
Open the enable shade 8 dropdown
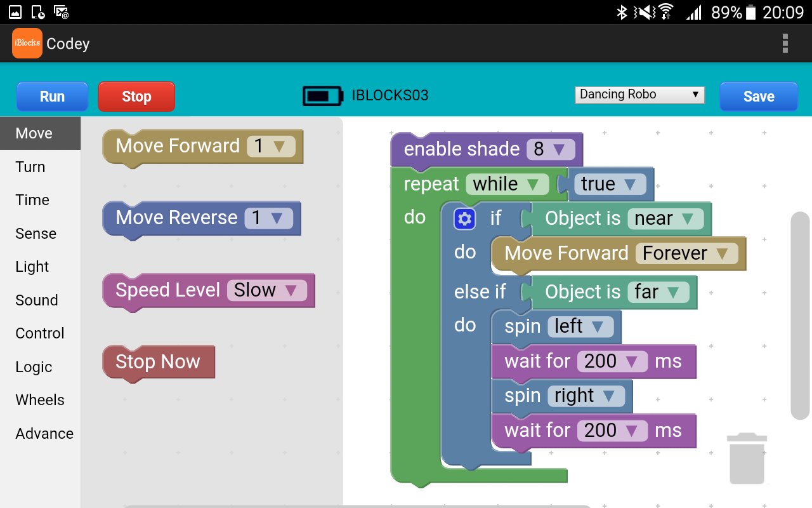(551, 149)
